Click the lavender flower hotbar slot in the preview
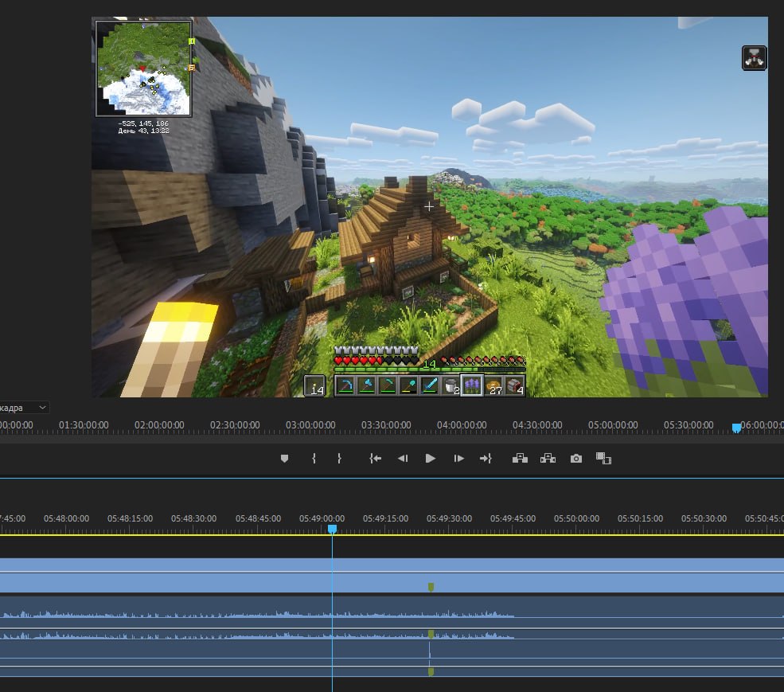The width and height of the screenshot is (784, 692). pos(472,385)
